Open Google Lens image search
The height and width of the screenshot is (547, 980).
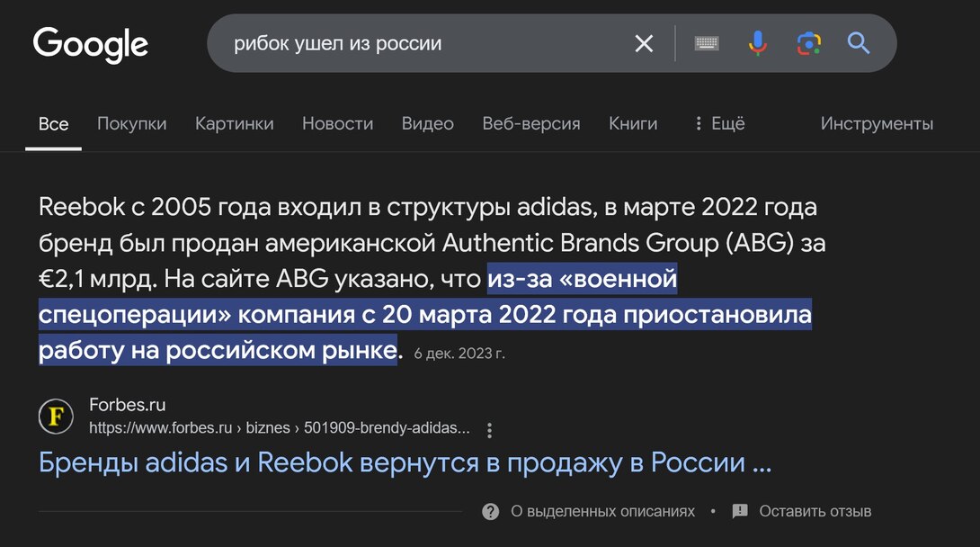(x=809, y=44)
